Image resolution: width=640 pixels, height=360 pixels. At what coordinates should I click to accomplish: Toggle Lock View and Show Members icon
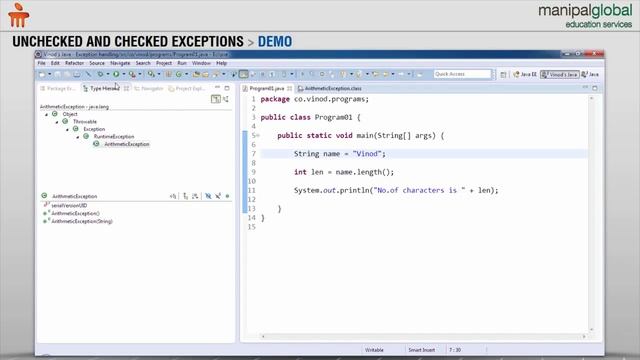tap(173, 196)
